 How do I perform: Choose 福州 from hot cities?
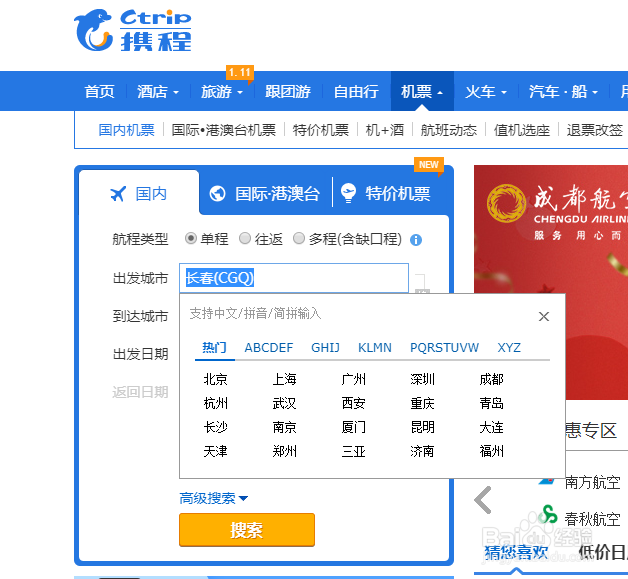pyautogui.click(x=491, y=451)
